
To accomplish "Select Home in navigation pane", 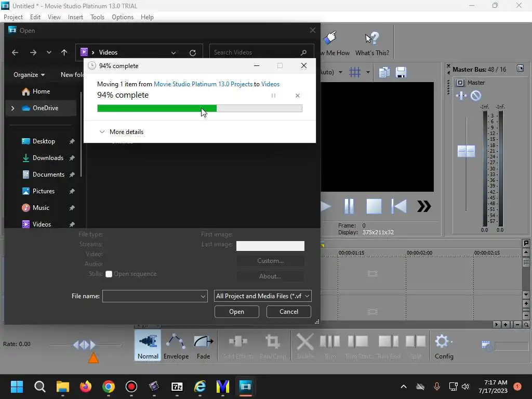I will click(41, 91).
